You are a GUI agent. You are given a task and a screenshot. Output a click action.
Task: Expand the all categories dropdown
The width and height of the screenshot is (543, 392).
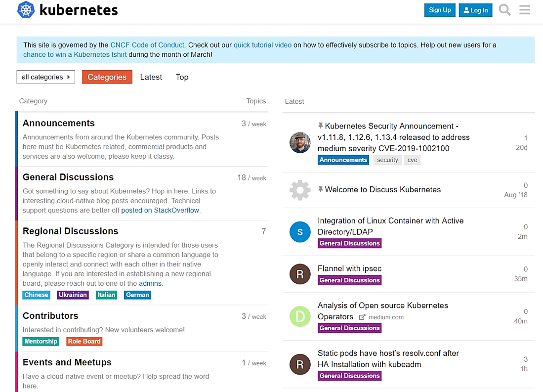45,77
